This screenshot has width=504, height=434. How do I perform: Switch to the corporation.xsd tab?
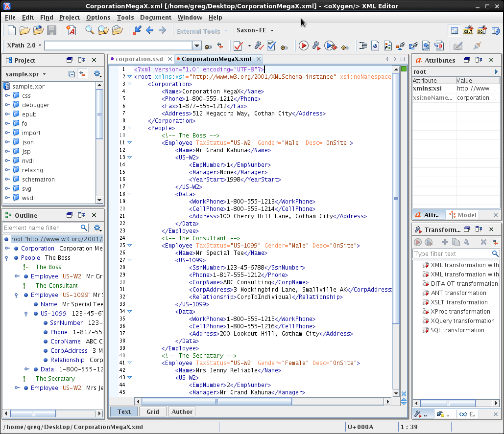pos(139,59)
